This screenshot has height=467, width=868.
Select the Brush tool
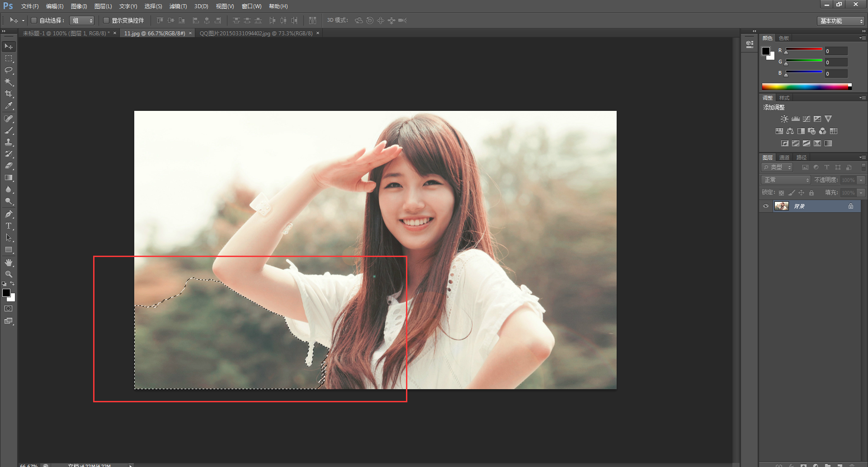tap(9, 130)
